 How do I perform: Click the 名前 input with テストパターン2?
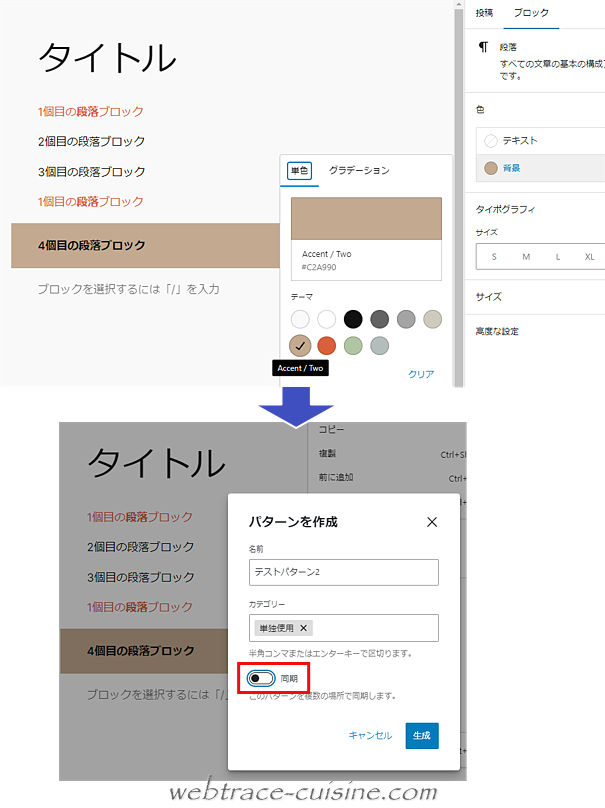coord(344,572)
